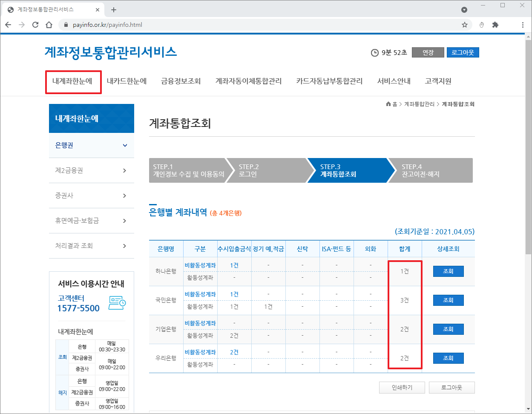Open the 내카드한눈에 menu
532x414 pixels.
[127, 81]
